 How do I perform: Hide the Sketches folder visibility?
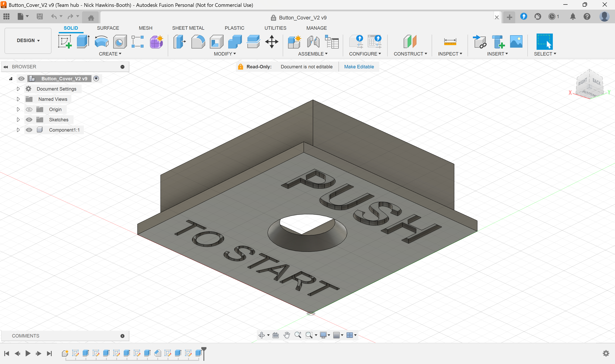tap(29, 120)
